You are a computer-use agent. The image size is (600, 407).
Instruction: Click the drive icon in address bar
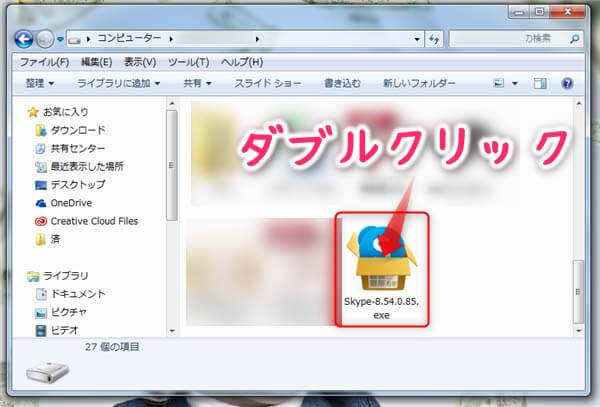[75, 39]
